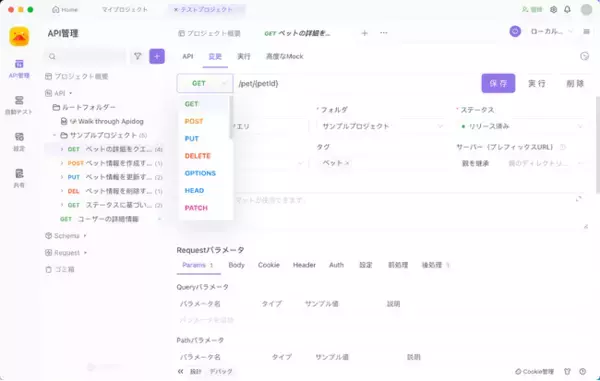Expand the description editor to fullscreen
The width and height of the screenshot is (600, 381).
pyautogui.click(x=579, y=199)
